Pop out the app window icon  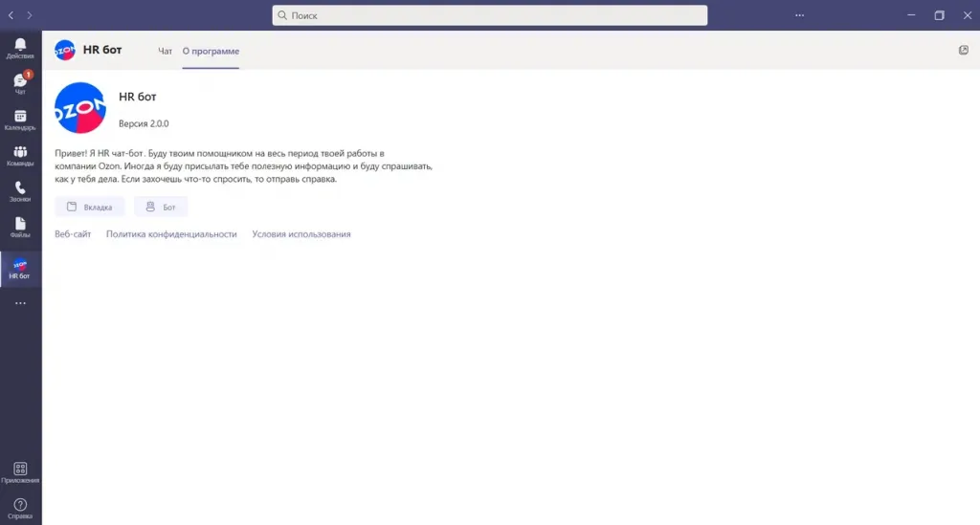tap(964, 50)
